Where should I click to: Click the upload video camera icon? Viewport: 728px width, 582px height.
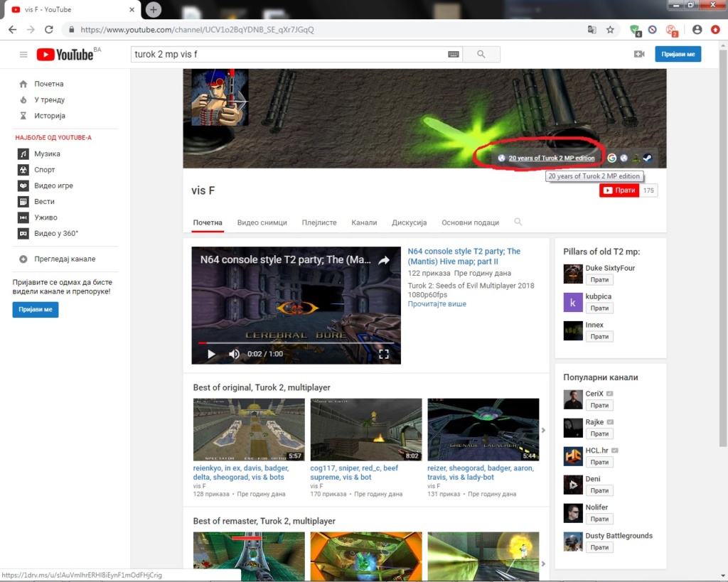click(639, 54)
